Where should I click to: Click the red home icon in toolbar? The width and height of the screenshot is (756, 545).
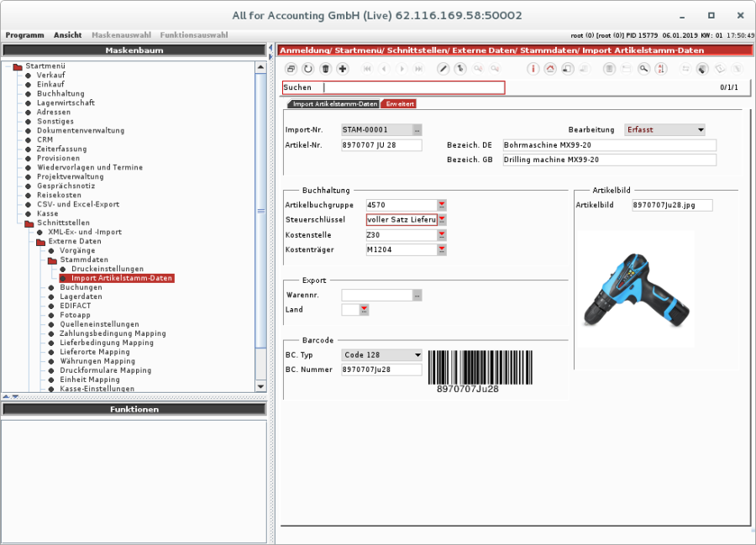(550, 68)
